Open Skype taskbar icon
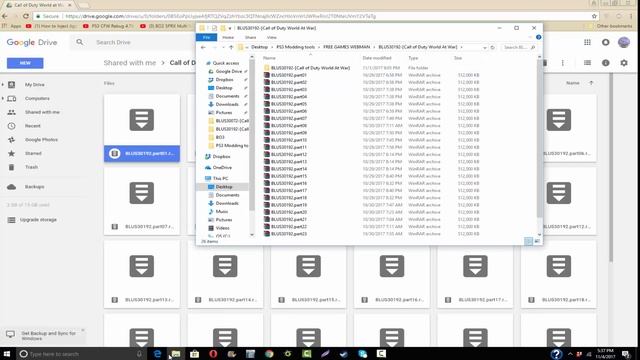640x360 pixels. coord(362,353)
